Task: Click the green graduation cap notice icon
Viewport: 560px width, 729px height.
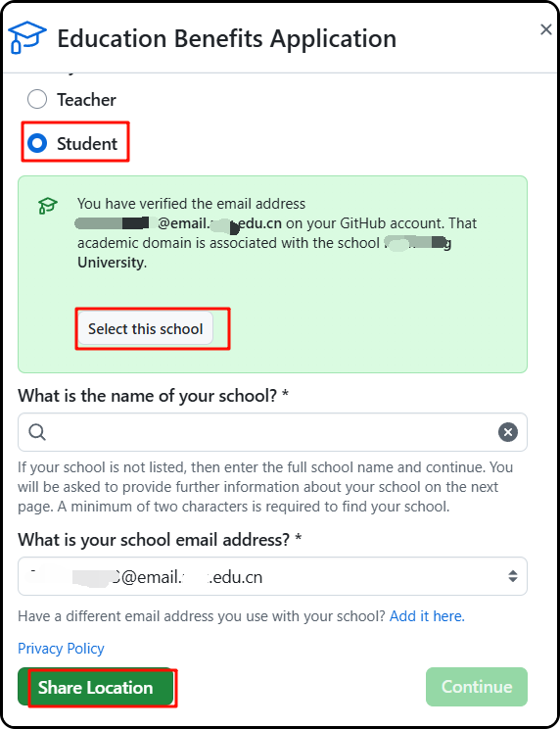Action: click(x=47, y=206)
